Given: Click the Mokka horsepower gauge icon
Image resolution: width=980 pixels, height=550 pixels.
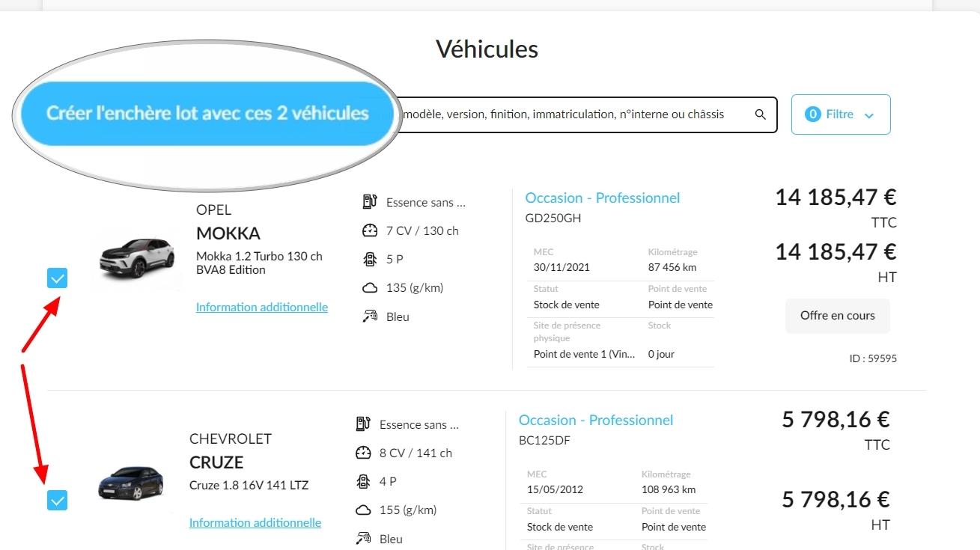Looking at the screenshot, I should [x=369, y=230].
